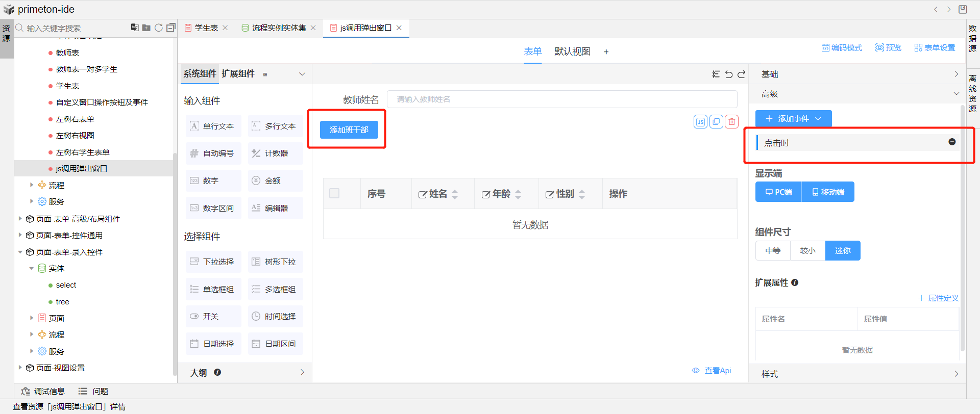Click the collapse all icon in resource toolbar
980x414 pixels.
pos(171,28)
